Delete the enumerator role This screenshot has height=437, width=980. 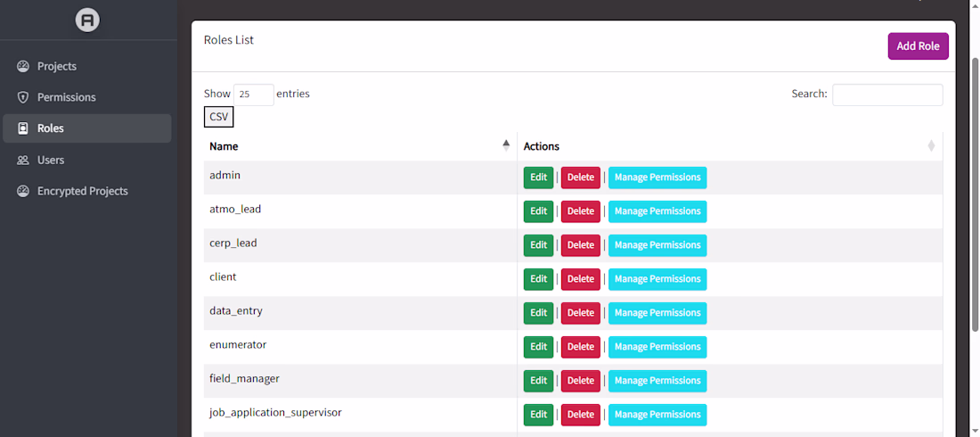[581, 346]
